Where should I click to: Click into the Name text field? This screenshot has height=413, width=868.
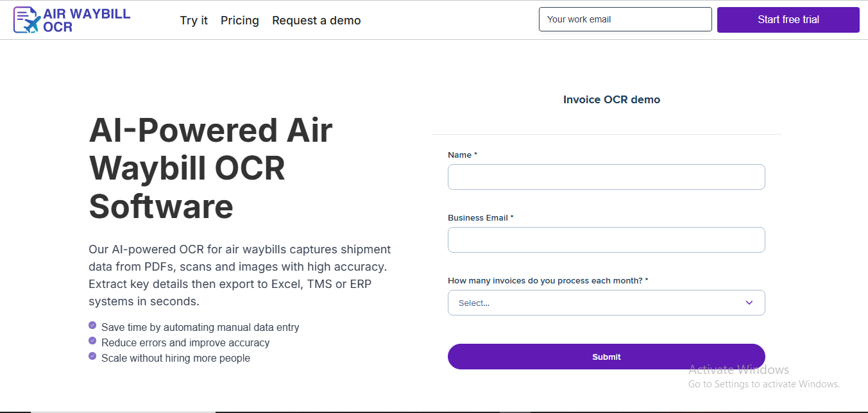[x=606, y=177]
